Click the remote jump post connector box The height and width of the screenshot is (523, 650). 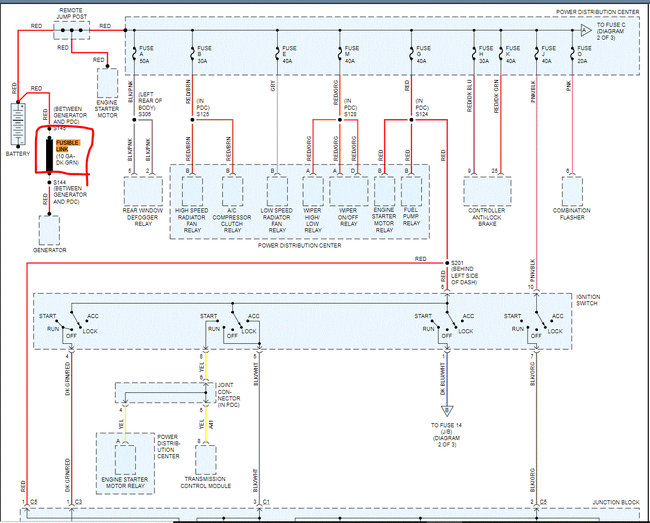coord(72,31)
